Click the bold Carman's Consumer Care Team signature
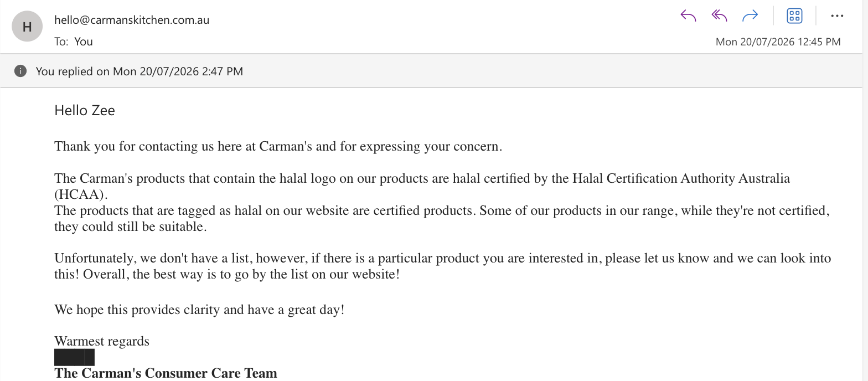 point(166,373)
